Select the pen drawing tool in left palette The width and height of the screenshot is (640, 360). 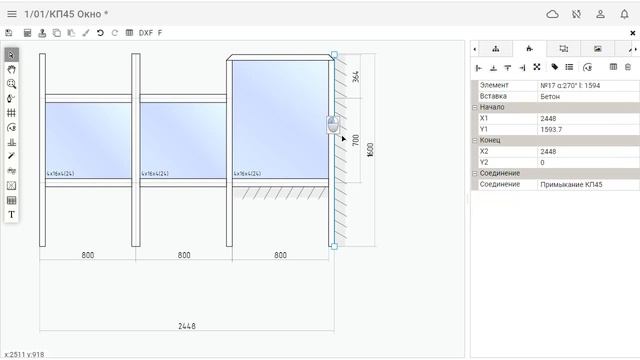[11, 98]
